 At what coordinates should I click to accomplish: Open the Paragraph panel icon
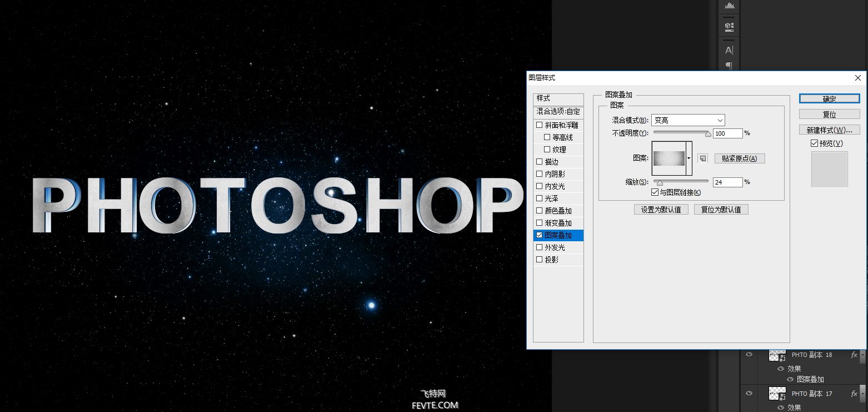coord(729,66)
